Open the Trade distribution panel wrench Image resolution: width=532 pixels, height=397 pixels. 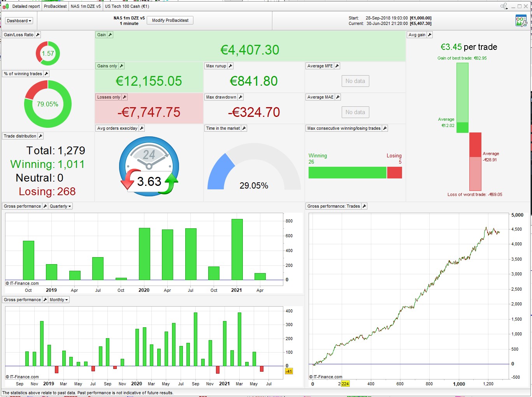click(40, 136)
